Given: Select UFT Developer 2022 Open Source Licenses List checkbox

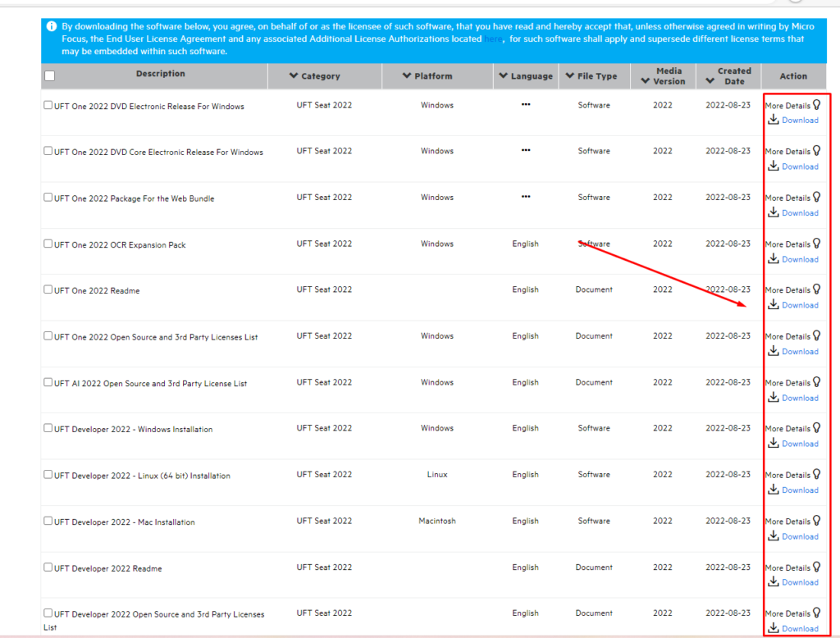Looking at the screenshot, I should pyautogui.click(x=48, y=613).
